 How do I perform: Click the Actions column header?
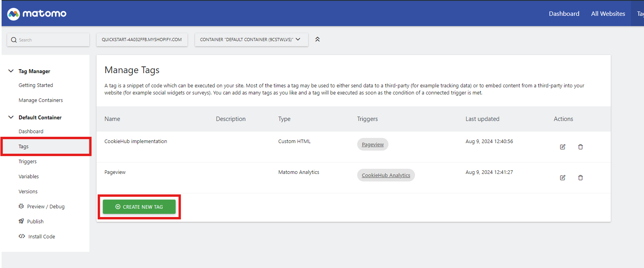(x=563, y=119)
